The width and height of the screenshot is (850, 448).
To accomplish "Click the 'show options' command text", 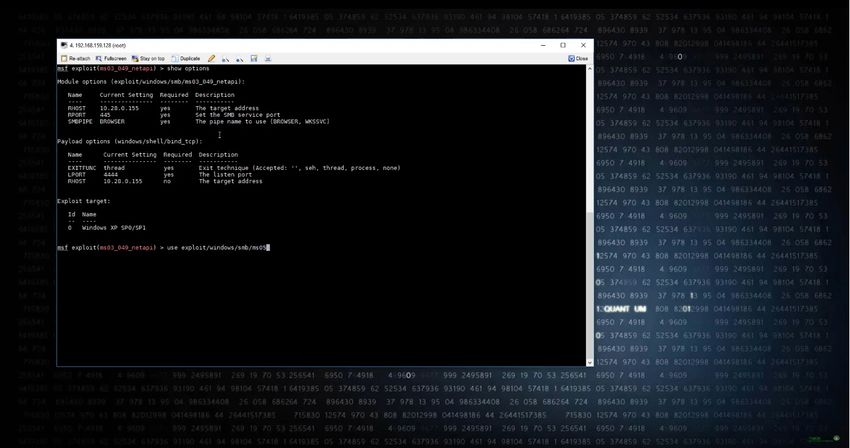I will pos(188,69).
